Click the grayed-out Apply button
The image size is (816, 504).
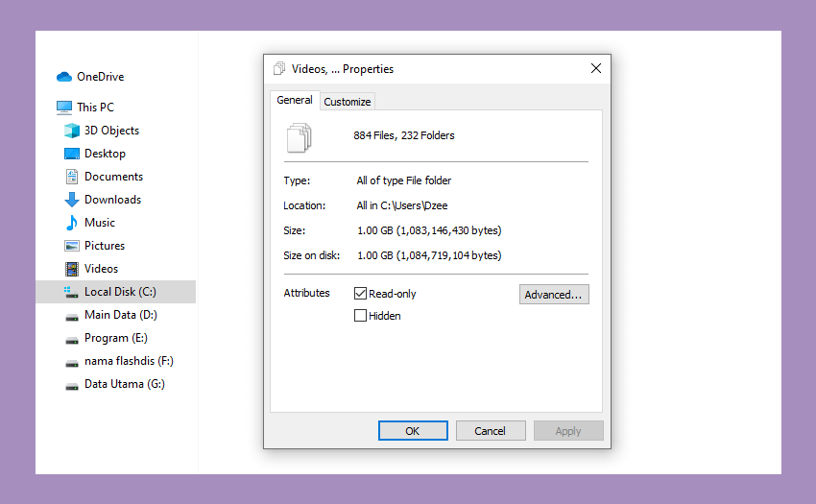tap(568, 431)
